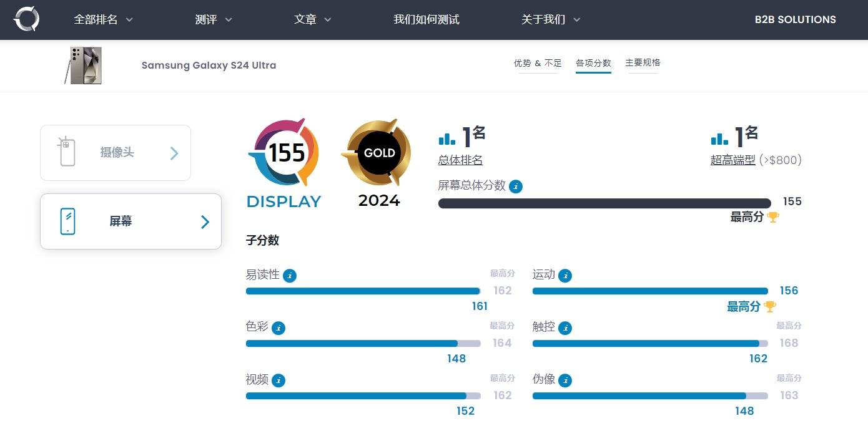The height and width of the screenshot is (436, 868).
Task: Click the 视频 score value 152
Action: pyautogui.click(x=465, y=411)
